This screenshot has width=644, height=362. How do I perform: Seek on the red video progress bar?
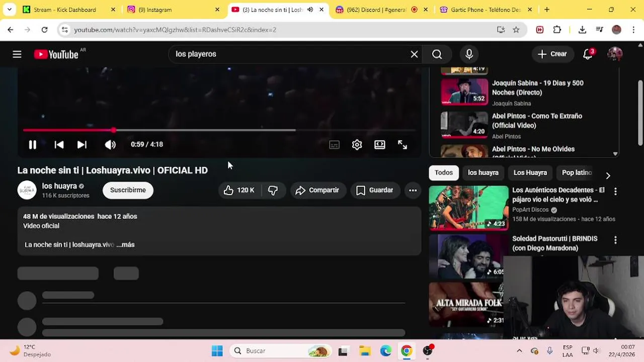tap(219, 130)
